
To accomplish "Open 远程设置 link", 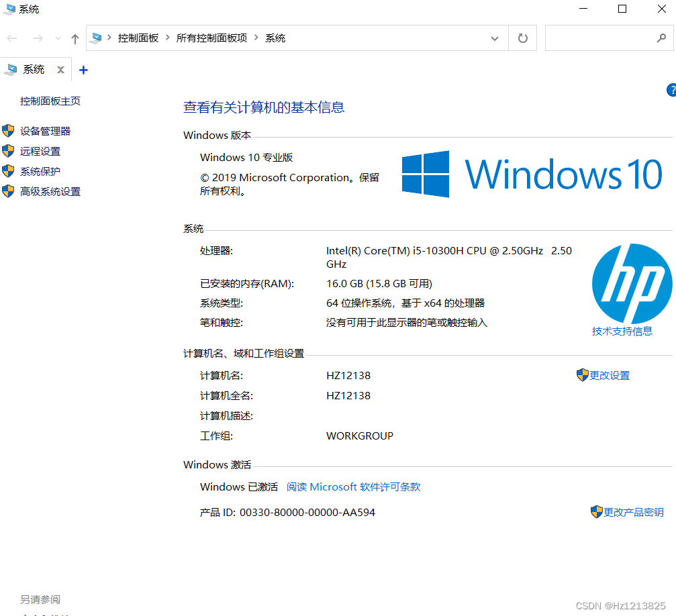I will pyautogui.click(x=40, y=151).
